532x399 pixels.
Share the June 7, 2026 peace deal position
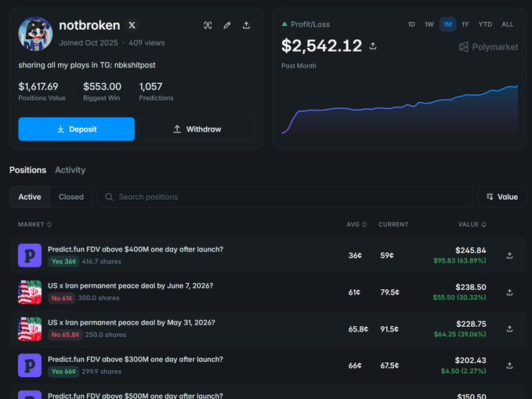(x=509, y=292)
